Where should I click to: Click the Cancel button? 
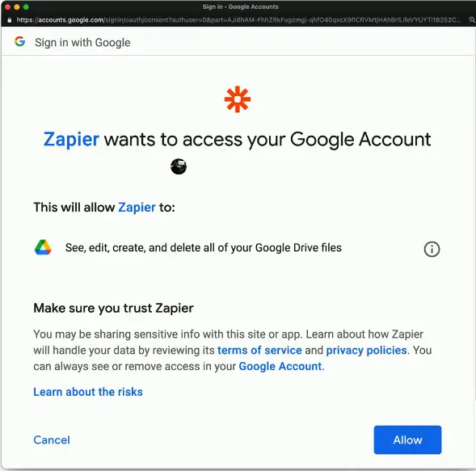52,439
